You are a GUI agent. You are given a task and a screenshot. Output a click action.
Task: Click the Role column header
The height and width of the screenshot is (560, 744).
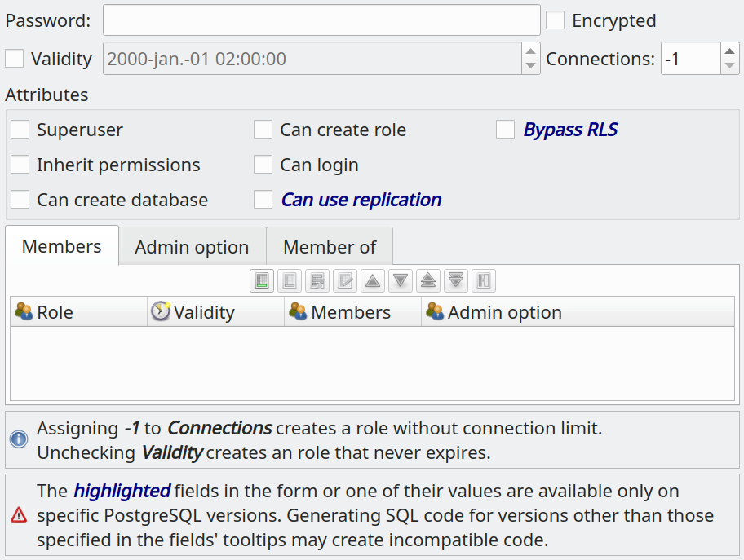click(x=79, y=312)
